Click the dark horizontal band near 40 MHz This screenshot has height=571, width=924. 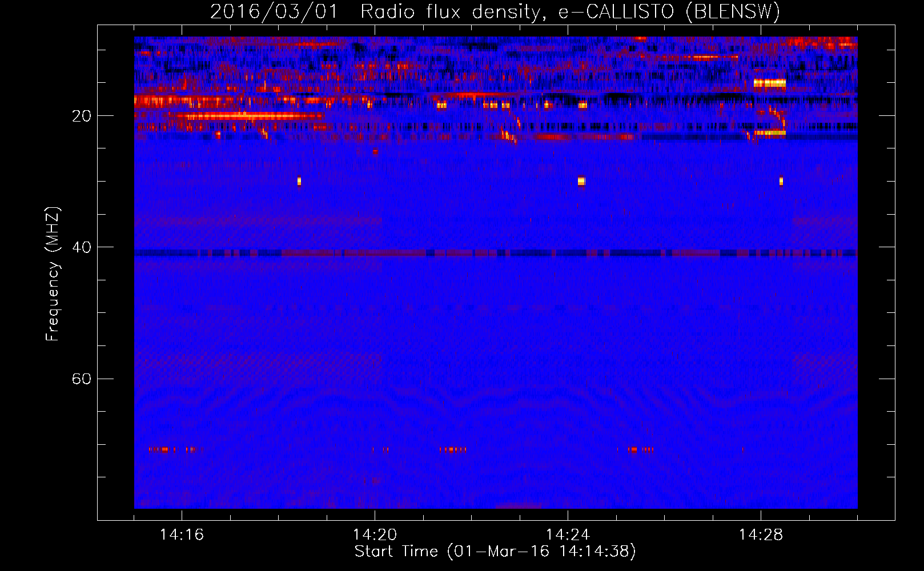tap(496, 253)
